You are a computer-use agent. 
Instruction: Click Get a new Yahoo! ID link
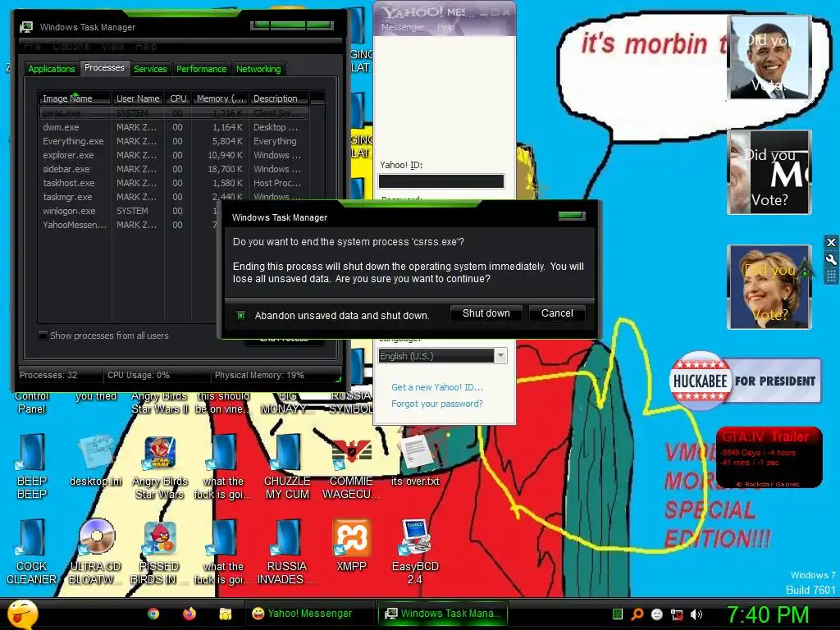pos(436,387)
